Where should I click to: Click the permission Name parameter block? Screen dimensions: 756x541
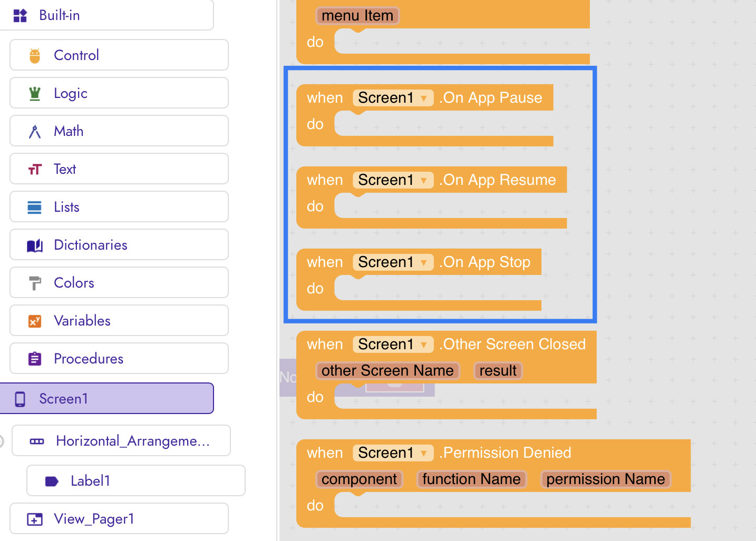coord(605,479)
